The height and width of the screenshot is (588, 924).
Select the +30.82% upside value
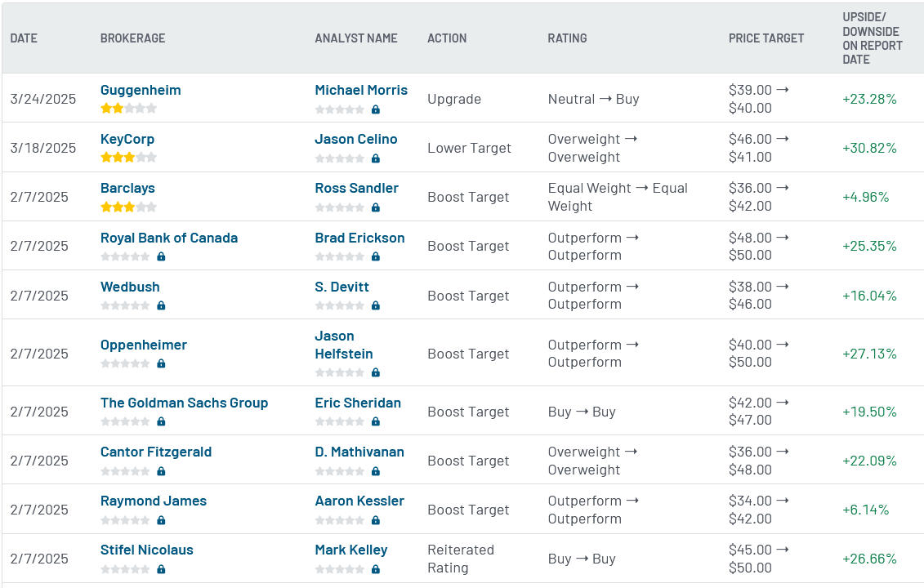point(869,148)
